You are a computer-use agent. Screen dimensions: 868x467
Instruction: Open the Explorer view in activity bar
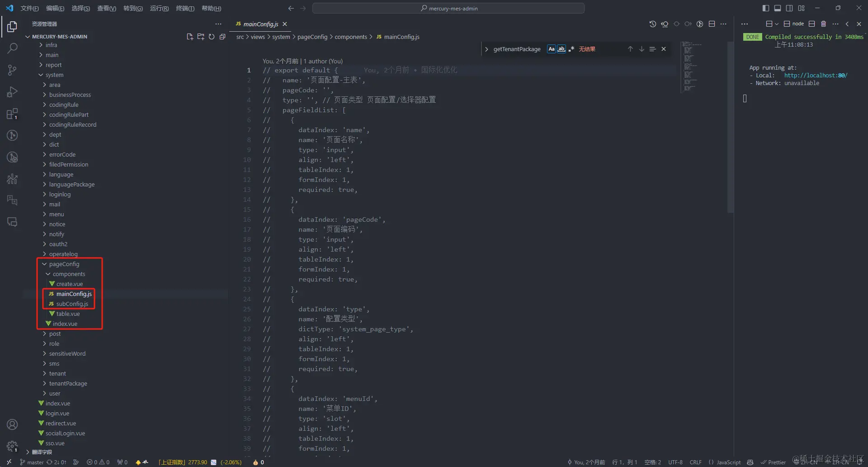click(x=12, y=27)
